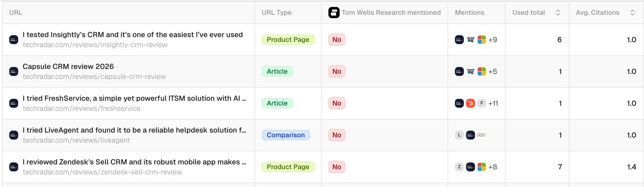Image resolution: width=644 pixels, height=187 pixels.
Task: Click the L mention avatar in LiveAgent row
Action: click(459, 135)
